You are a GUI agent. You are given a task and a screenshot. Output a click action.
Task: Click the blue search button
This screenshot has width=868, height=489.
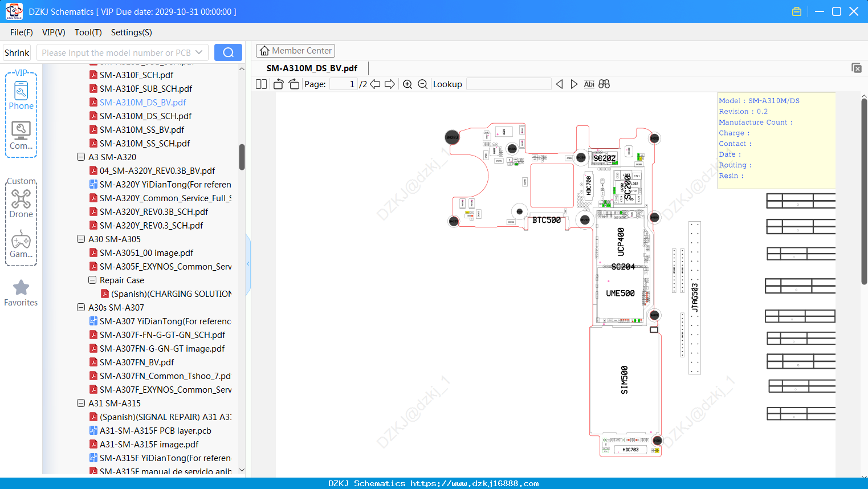tap(228, 52)
